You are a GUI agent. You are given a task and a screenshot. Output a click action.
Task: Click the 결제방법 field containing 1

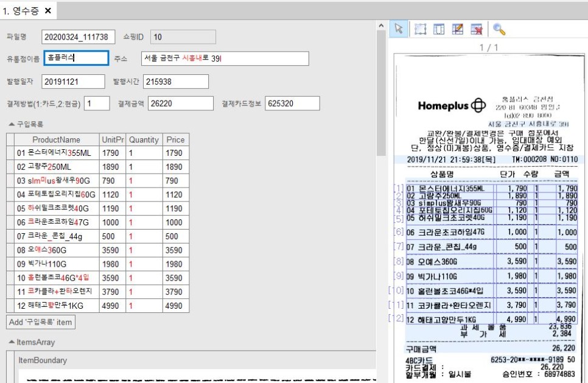tap(97, 104)
